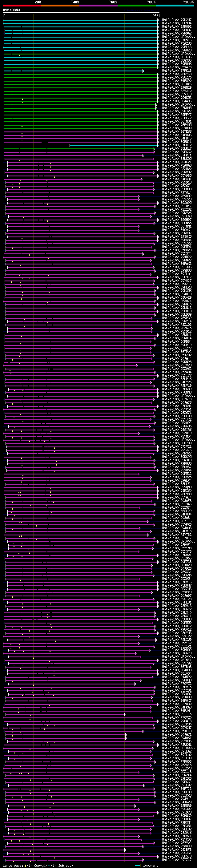Open hit UniRef100_A7Q5E6
The height and width of the screenshot is (868, 197).
176,40
